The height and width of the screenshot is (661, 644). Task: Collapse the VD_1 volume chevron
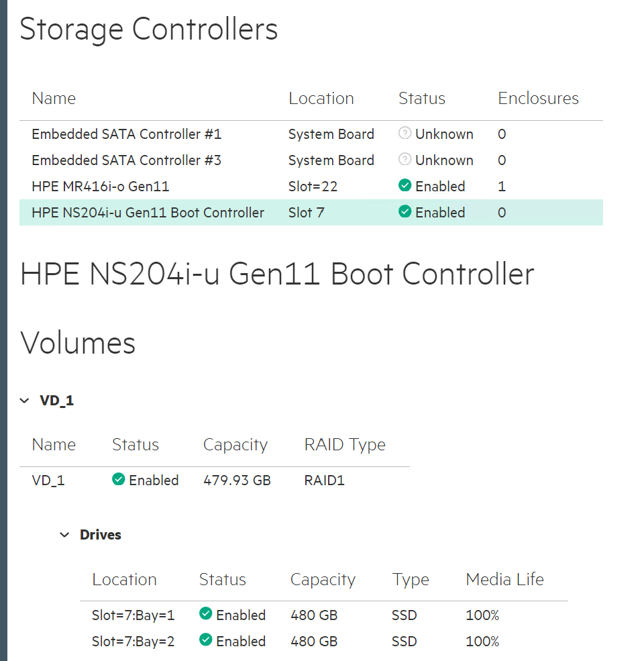pos(24,401)
